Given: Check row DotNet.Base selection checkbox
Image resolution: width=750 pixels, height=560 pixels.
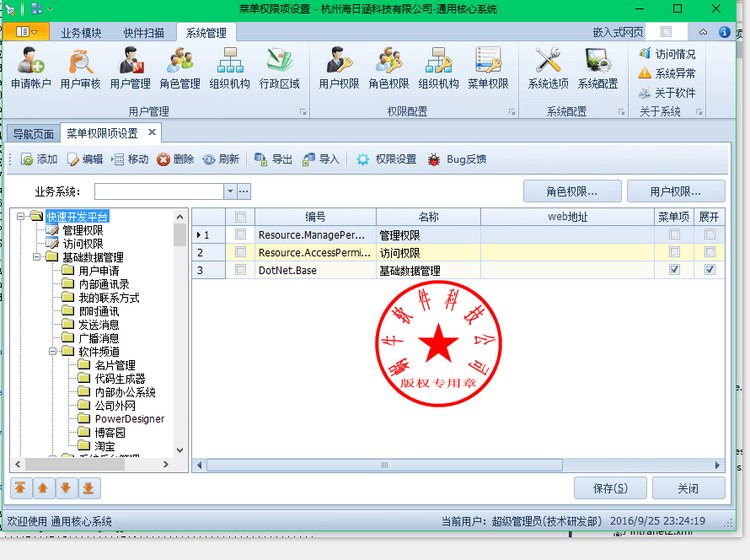Looking at the screenshot, I should (x=240, y=270).
